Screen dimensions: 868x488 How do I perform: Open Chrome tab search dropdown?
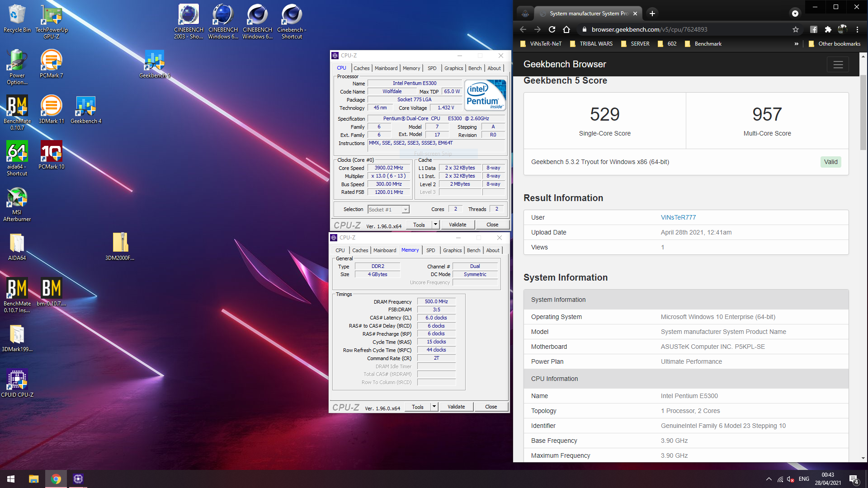tap(795, 14)
